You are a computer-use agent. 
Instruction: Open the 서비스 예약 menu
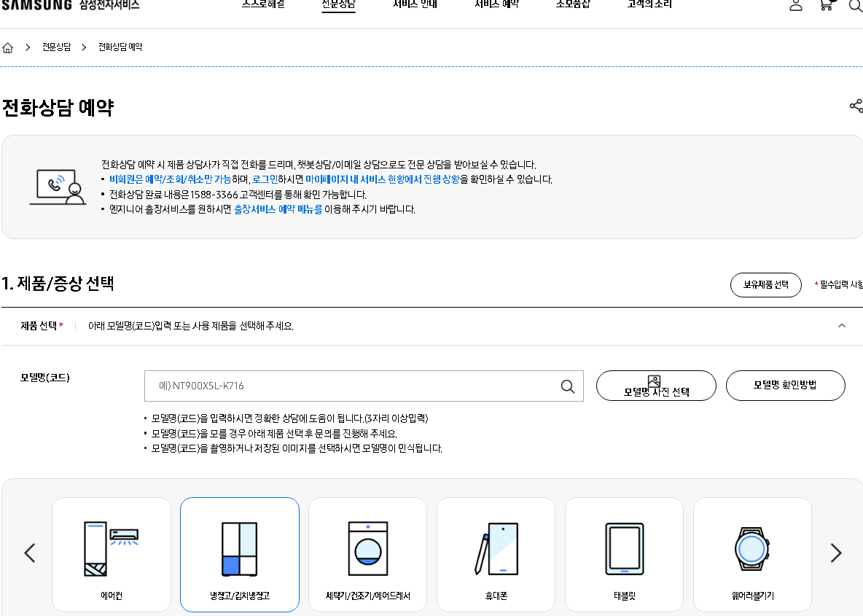pos(496,5)
